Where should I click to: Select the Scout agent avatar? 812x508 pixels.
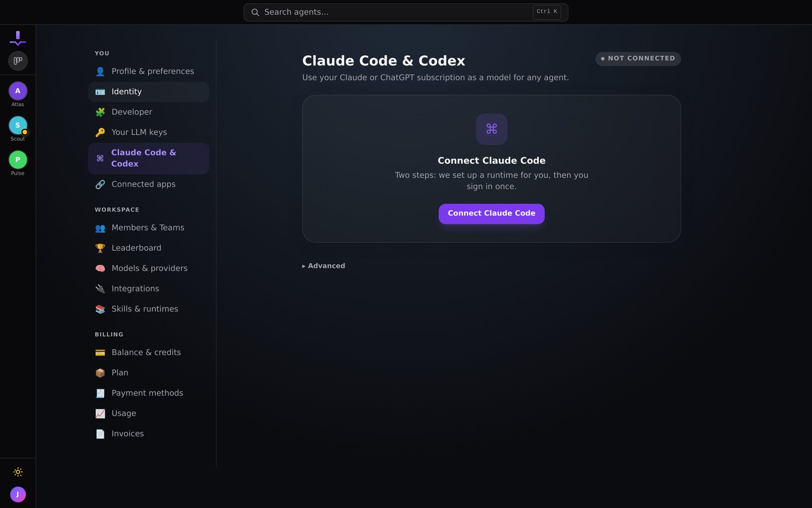18,125
